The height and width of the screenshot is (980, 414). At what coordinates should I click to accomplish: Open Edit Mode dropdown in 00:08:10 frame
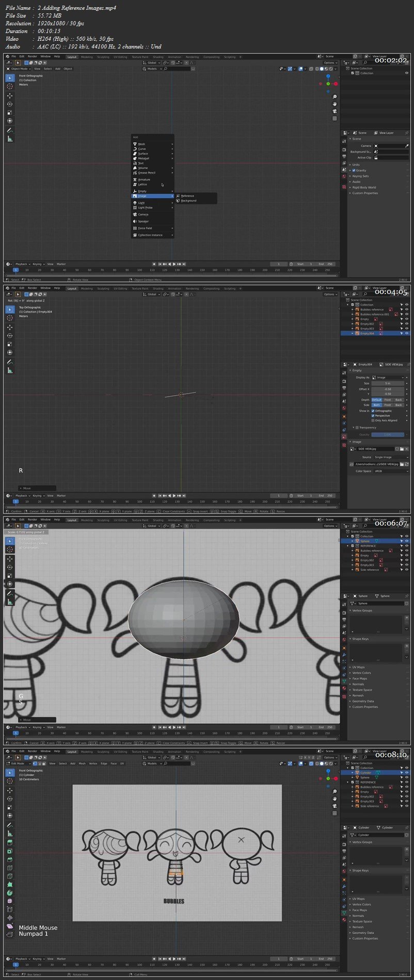[x=18, y=763]
